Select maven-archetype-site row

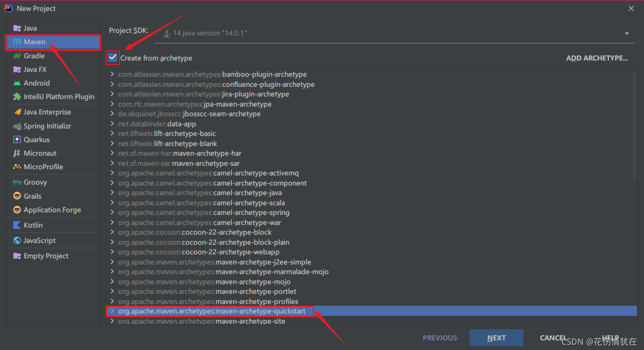(x=371, y=321)
